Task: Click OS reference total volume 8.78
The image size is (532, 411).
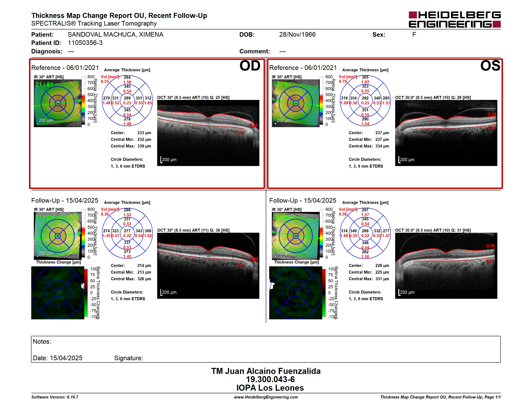Action: tap(343, 82)
